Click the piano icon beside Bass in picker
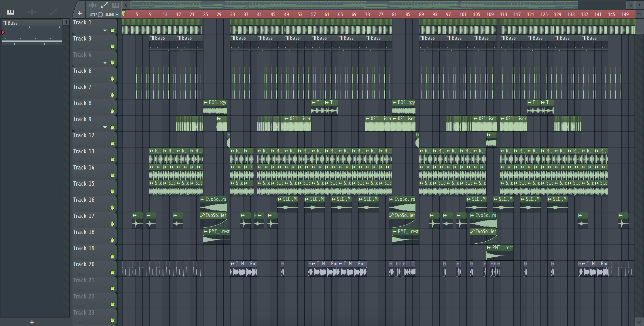The image size is (644, 326). 4,23
